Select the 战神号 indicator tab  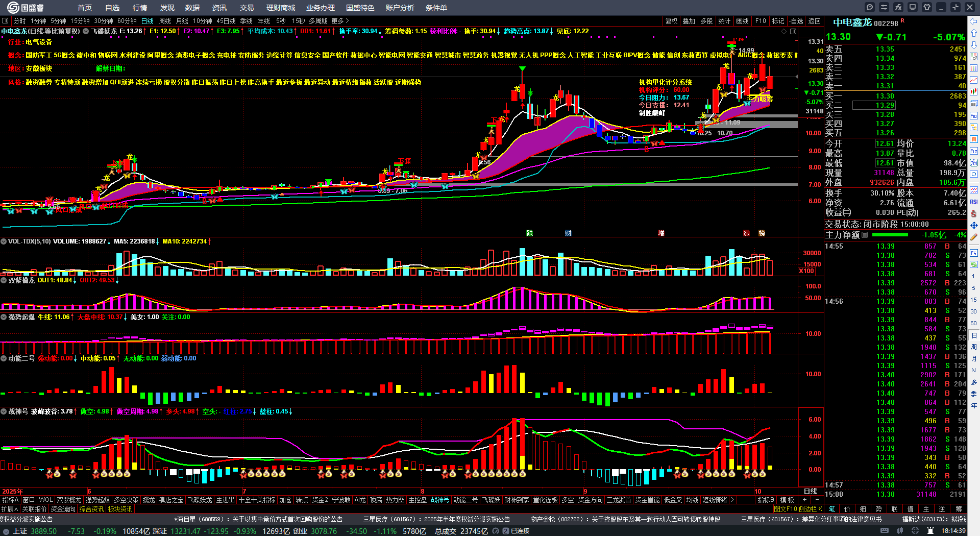440,500
